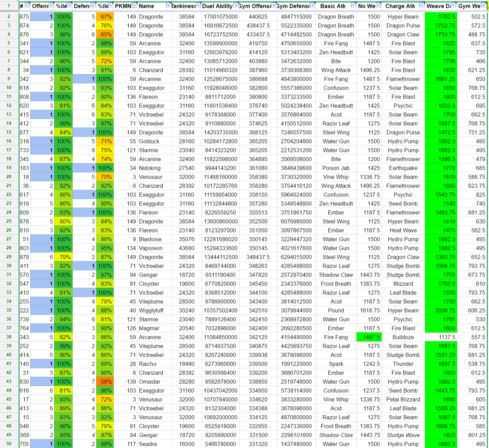The width and height of the screenshot is (489, 448).
Task: Click the Gym Offense value 331320
Action: pos(258,444)
